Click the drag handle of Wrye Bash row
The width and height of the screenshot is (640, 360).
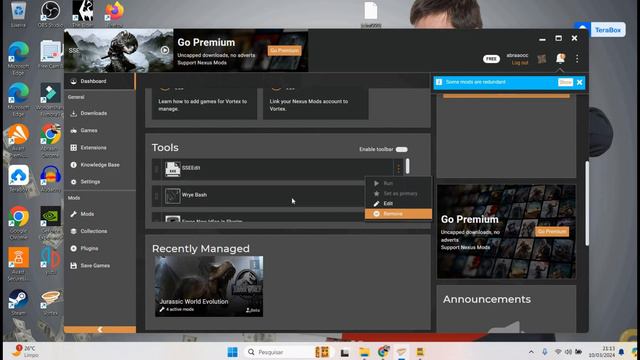pyautogui.click(x=156, y=196)
